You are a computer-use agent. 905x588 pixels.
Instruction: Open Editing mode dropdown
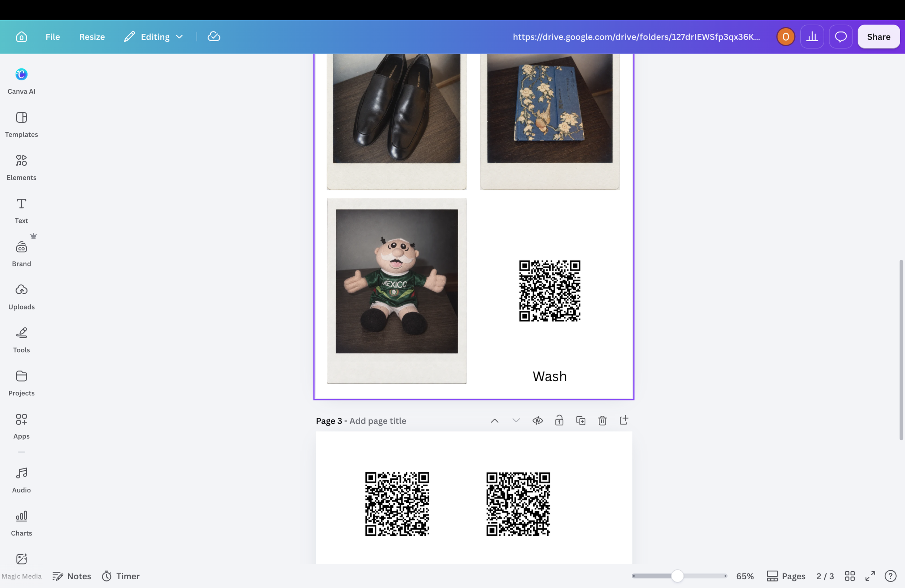pos(153,37)
